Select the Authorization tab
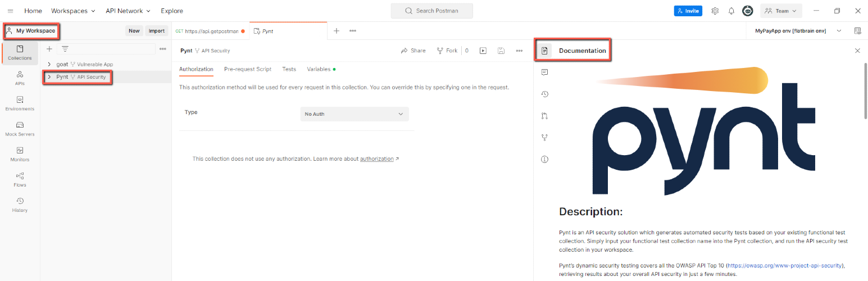 point(196,69)
